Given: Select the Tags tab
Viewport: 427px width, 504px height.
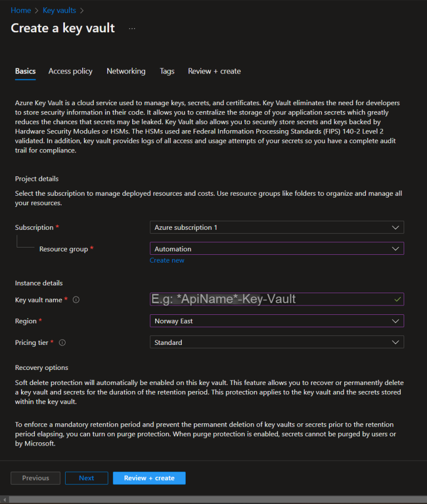Looking at the screenshot, I should pyautogui.click(x=167, y=71).
